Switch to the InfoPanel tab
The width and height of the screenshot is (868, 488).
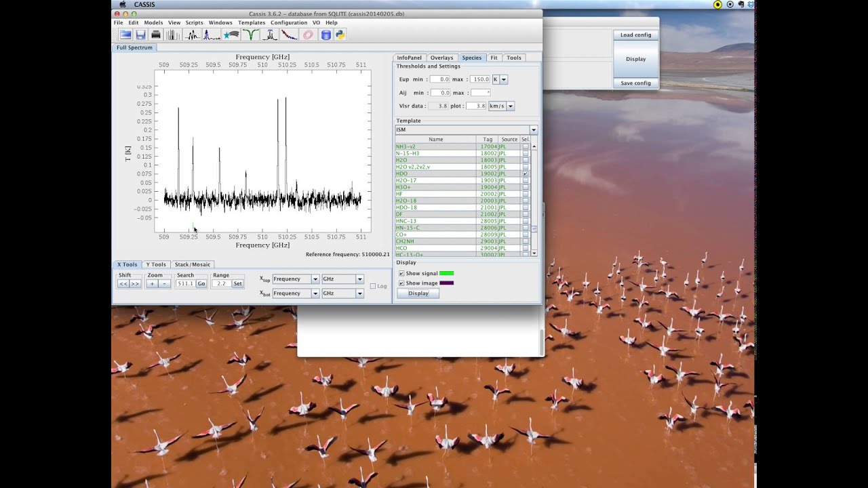[x=409, y=58]
